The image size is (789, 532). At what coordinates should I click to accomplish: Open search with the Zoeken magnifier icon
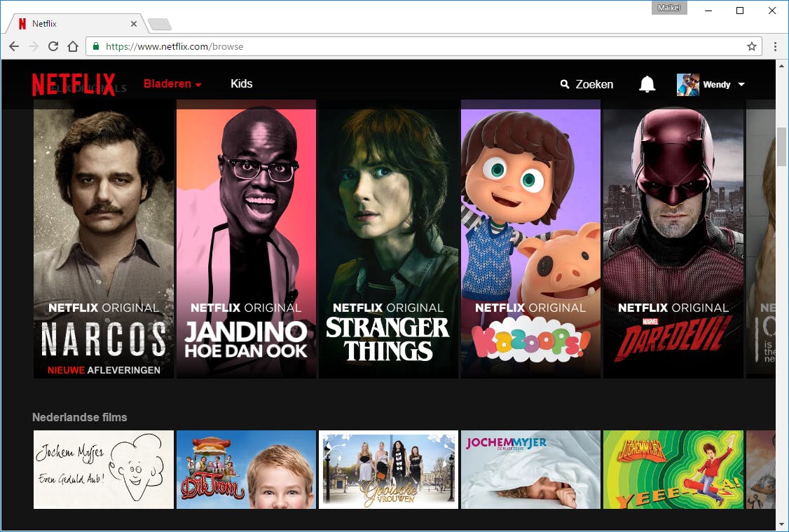[565, 84]
